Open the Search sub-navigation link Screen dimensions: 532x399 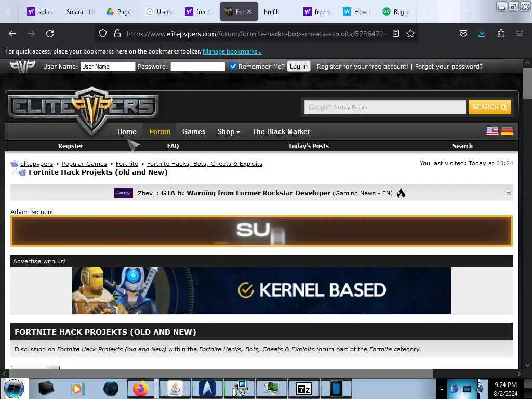462,146
